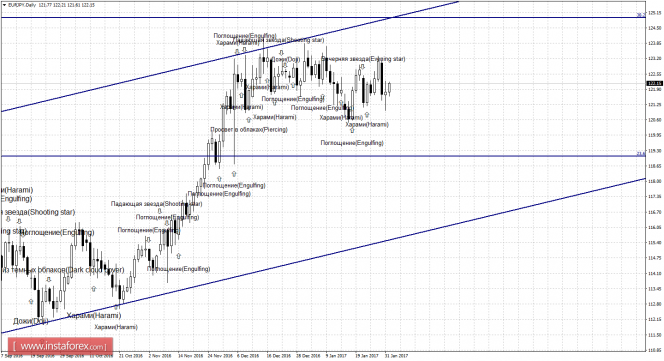Screen dimensions: 664x361
Task: Select the rightmost white candlestick
Action: [x=389, y=88]
